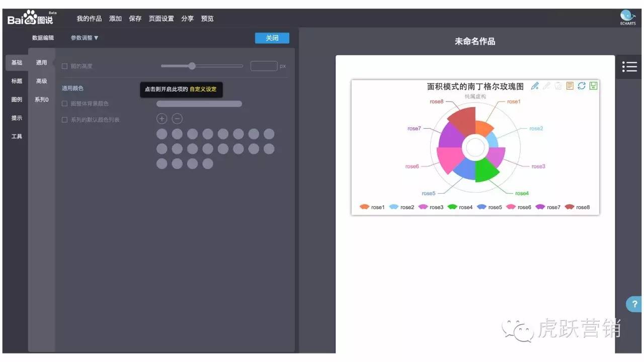This screenshot has height=362, width=644.
Task: Open 页面设置 menu
Action: click(x=161, y=19)
